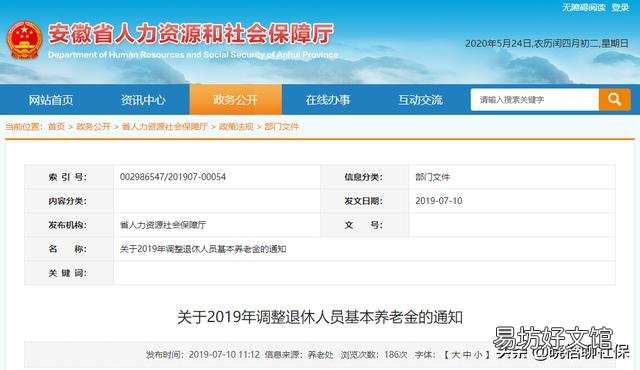This screenshot has width=640, height=370.
Task: Click the 名称 value in the table
Action: tap(203, 249)
